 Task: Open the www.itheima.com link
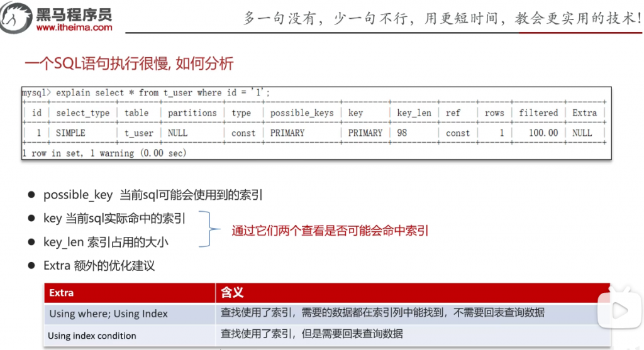coord(74,27)
